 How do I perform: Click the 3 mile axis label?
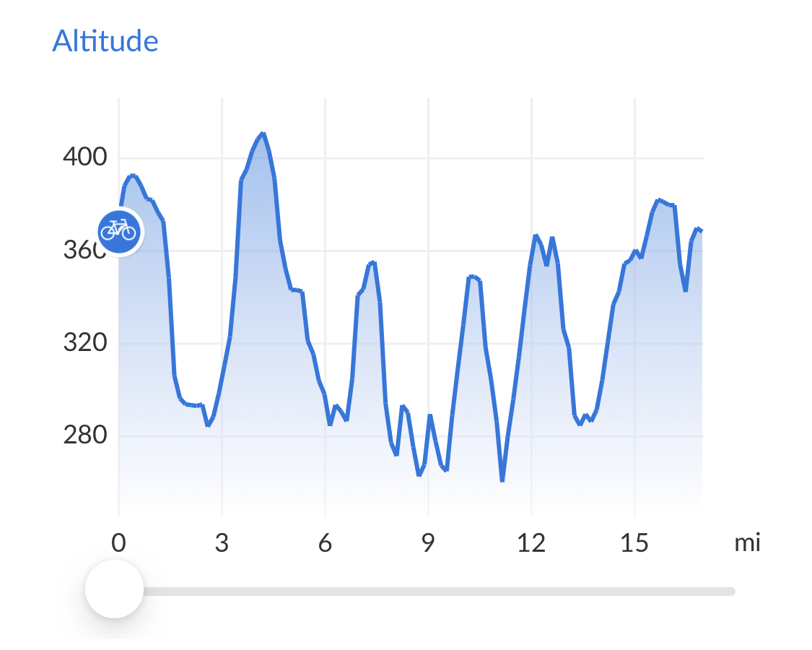pyautogui.click(x=222, y=543)
